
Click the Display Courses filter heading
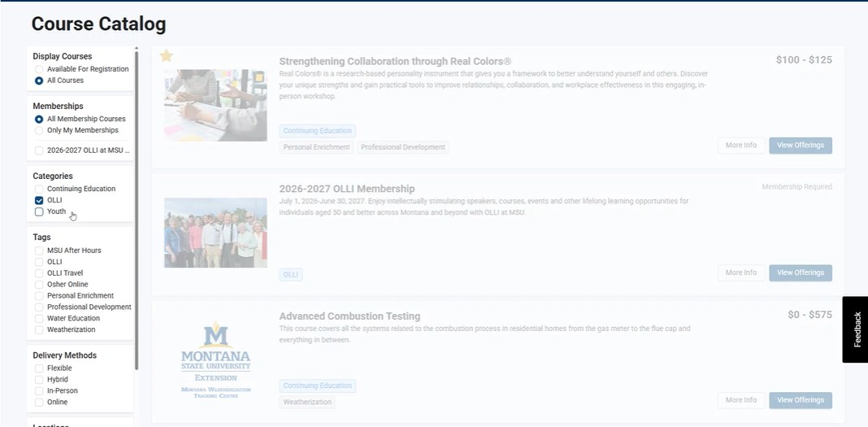coord(63,56)
